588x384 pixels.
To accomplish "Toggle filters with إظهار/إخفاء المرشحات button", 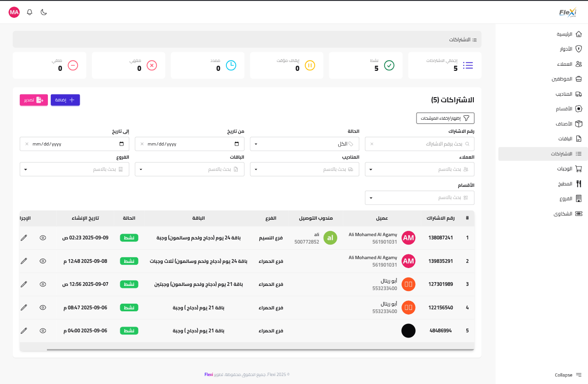I will pos(445,118).
